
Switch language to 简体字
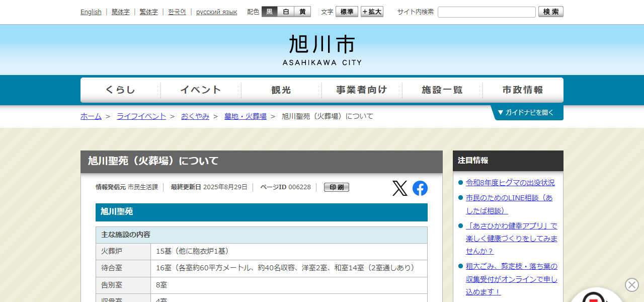click(120, 12)
